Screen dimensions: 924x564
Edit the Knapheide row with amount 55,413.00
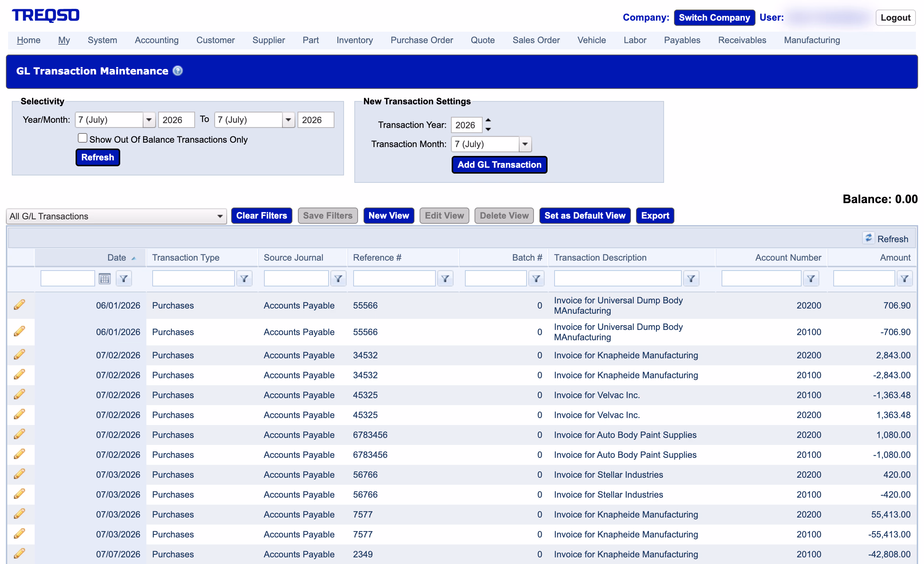(20, 514)
